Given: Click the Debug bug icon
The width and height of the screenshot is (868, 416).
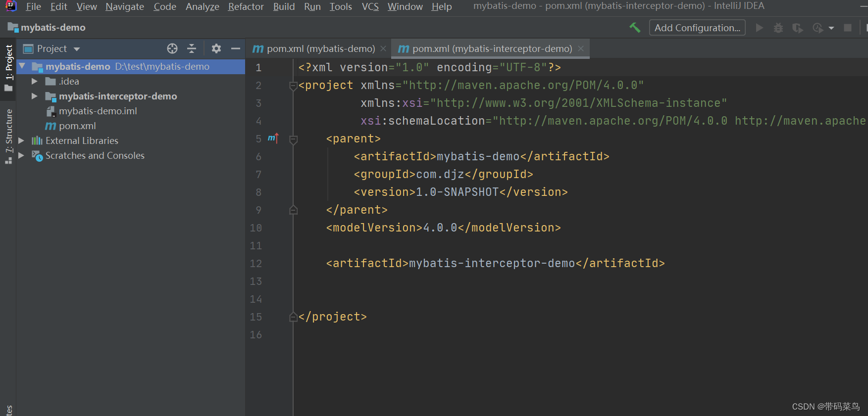Looking at the screenshot, I should coord(778,28).
